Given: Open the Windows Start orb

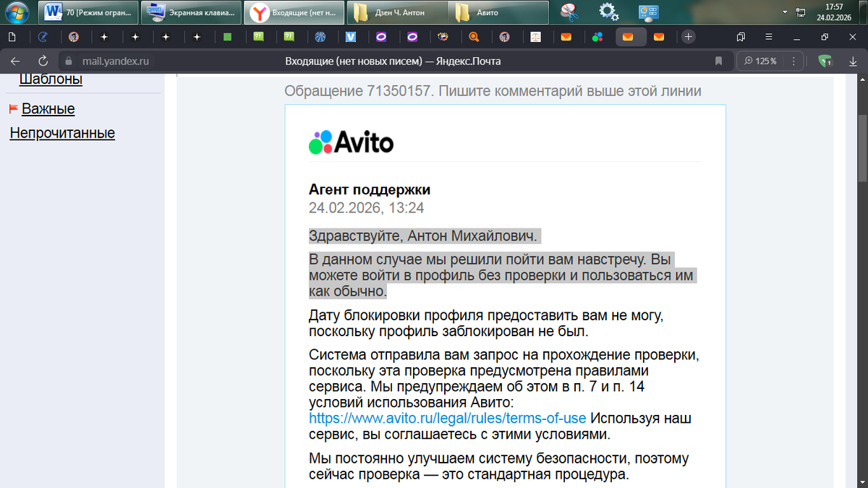Looking at the screenshot, I should 17,12.
